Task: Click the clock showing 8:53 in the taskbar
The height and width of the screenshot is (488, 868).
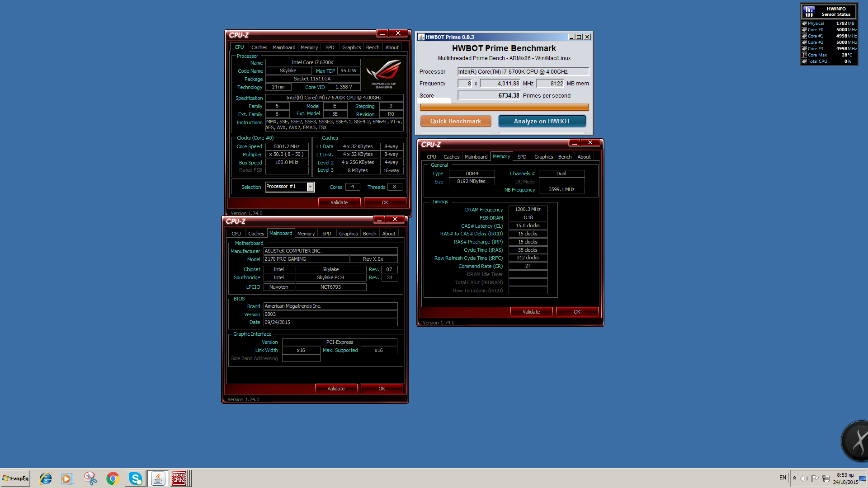Action: (x=845, y=479)
